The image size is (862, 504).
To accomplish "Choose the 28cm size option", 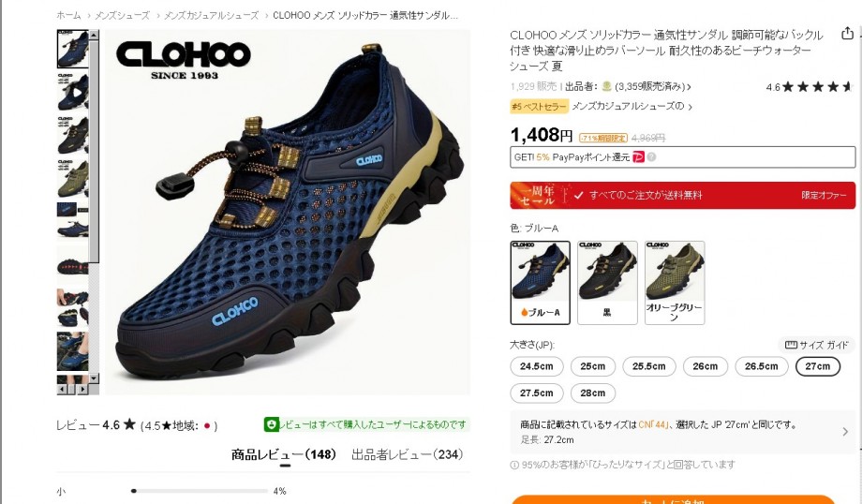I will pos(592,393).
